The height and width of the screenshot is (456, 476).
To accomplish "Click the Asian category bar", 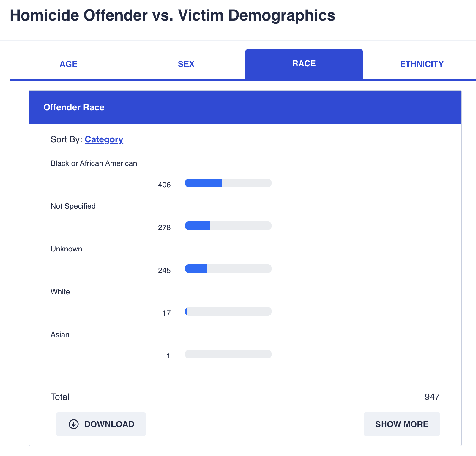I will [x=228, y=354].
